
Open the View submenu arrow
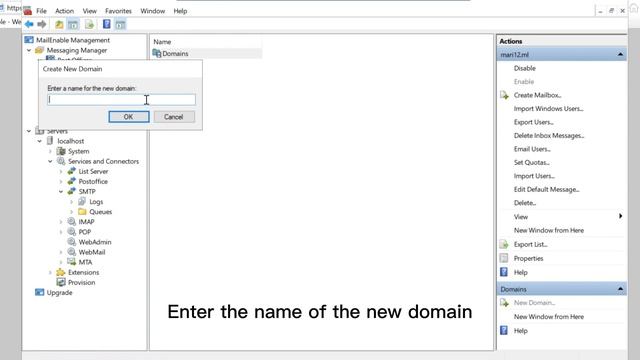pos(620,216)
